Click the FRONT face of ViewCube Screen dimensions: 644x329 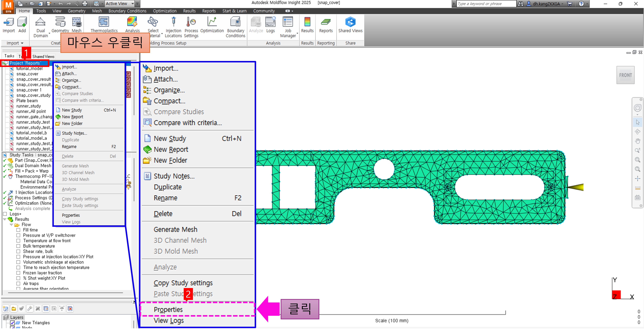click(x=625, y=75)
